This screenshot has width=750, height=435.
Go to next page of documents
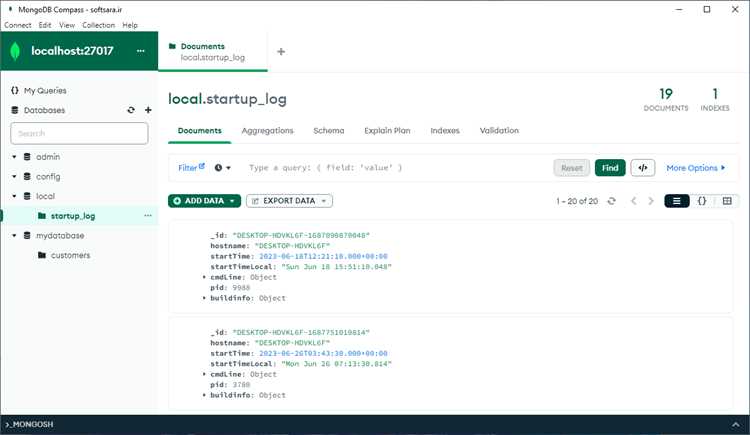(651, 201)
